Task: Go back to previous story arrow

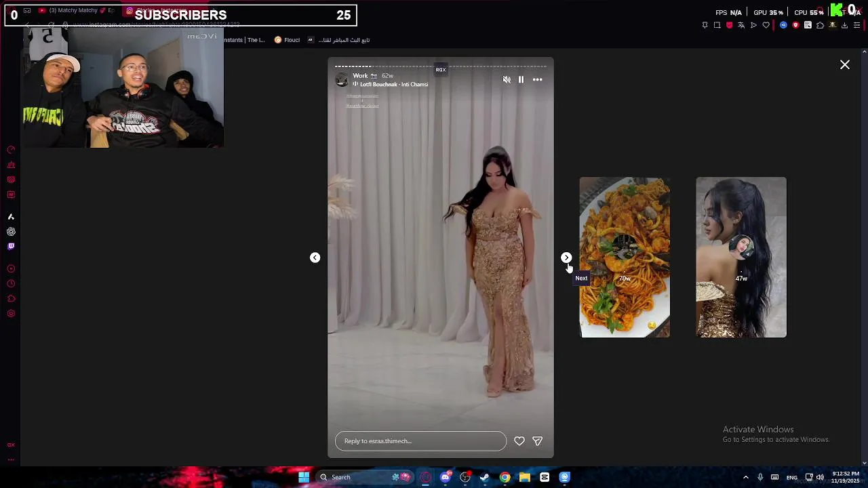Action: point(315,258)
